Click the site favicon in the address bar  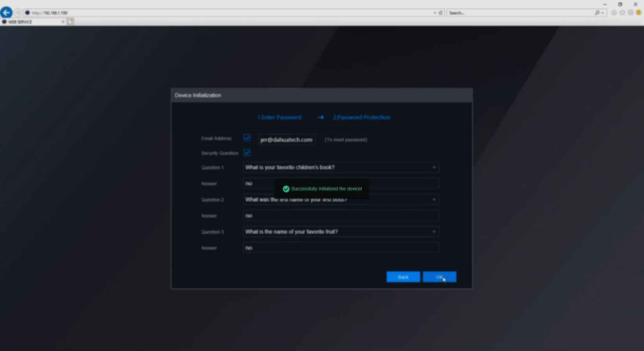pyautogui.click(x=28, y=13)
